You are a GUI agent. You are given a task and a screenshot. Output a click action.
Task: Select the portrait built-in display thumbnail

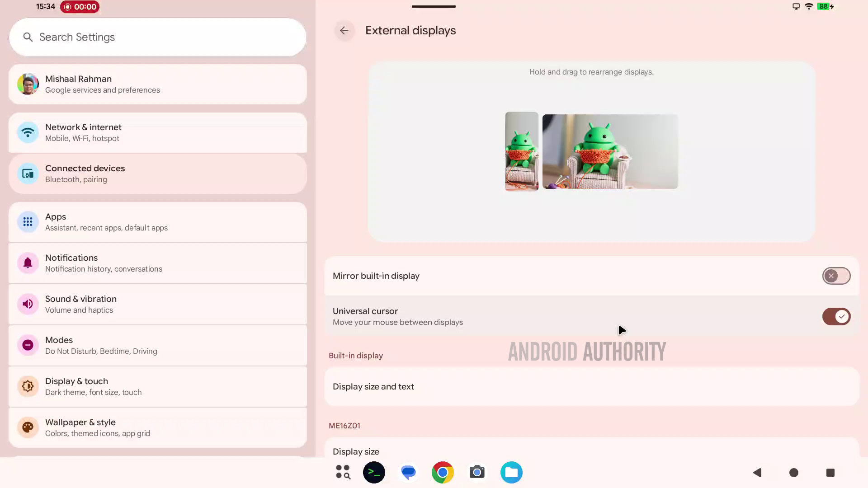tap(521, 151)
